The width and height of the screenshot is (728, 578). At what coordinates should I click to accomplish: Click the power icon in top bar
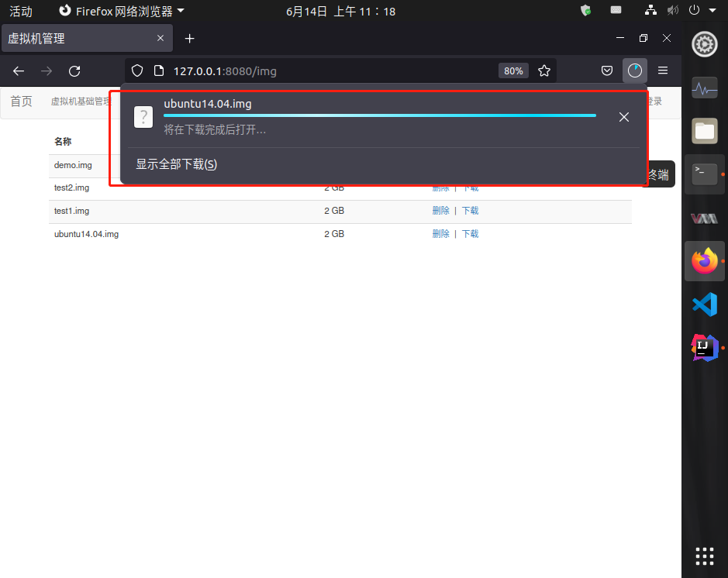pyautogui.click(x=694, y=10)
